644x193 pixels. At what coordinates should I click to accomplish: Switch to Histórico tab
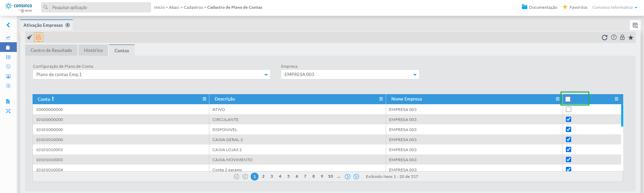(93, 50)
